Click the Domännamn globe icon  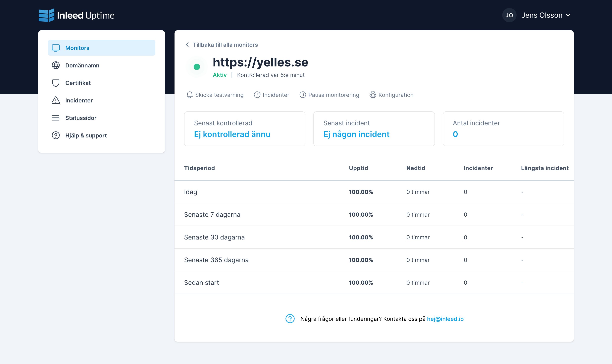pos(56,65)
